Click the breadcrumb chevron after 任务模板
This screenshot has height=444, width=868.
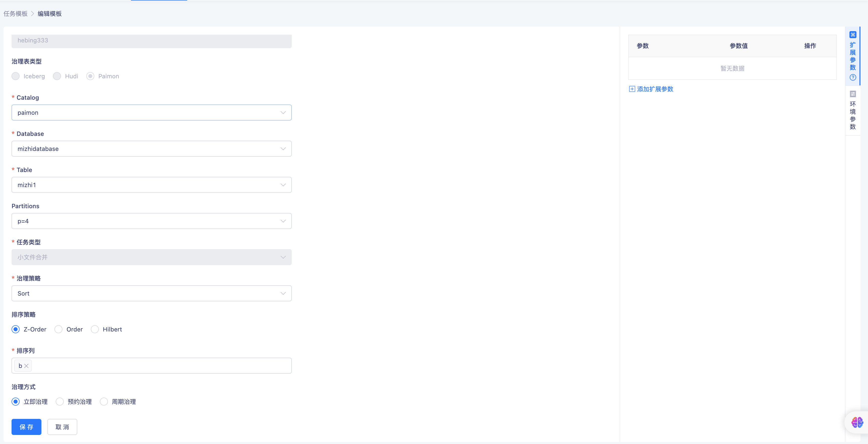(x=33, y=14)
